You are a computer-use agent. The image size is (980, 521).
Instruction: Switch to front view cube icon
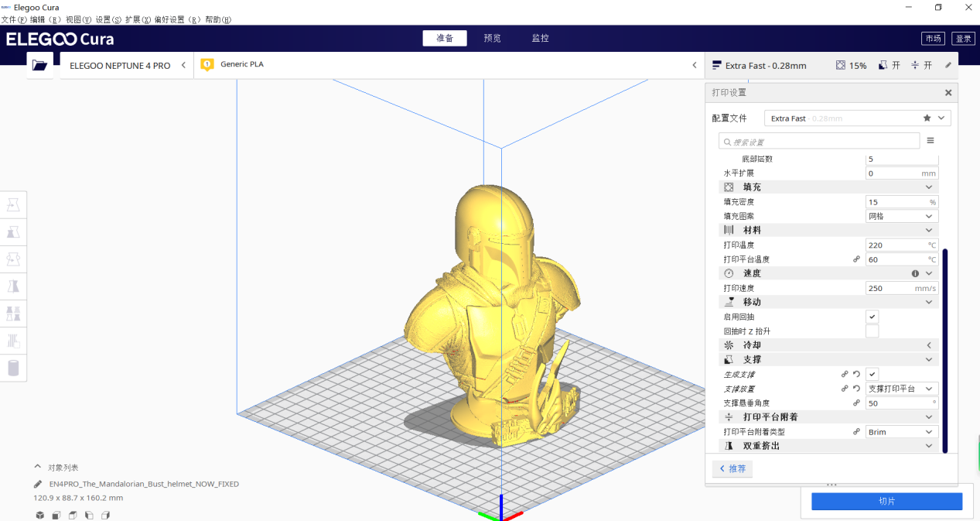click(x=56, y=515)
